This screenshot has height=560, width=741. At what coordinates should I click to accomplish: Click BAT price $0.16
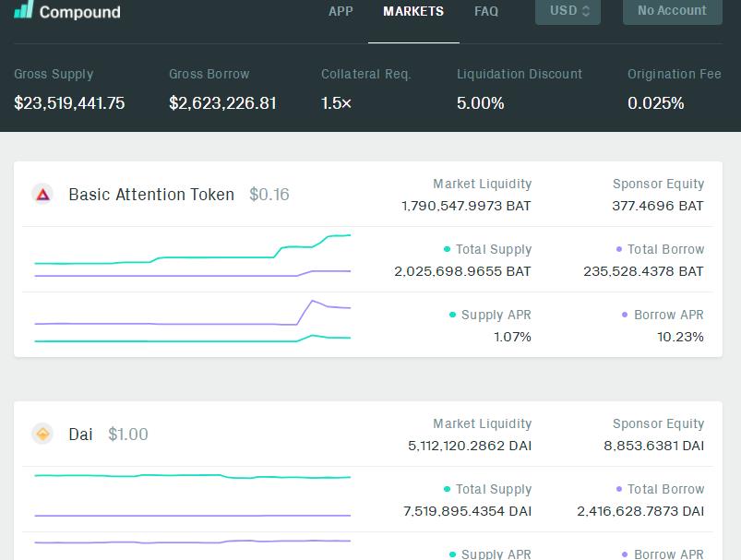[x=269, y=195]
